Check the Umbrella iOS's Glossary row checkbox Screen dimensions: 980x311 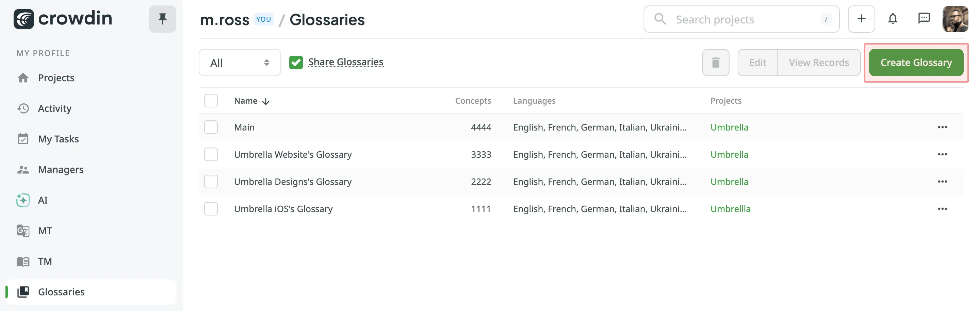[211, 208]
